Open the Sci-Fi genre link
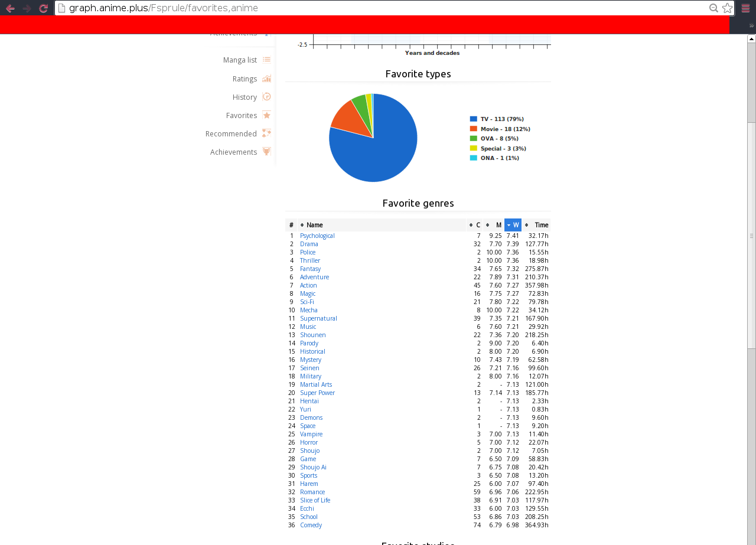Screen dimensions: 756x545 (307, 302)
